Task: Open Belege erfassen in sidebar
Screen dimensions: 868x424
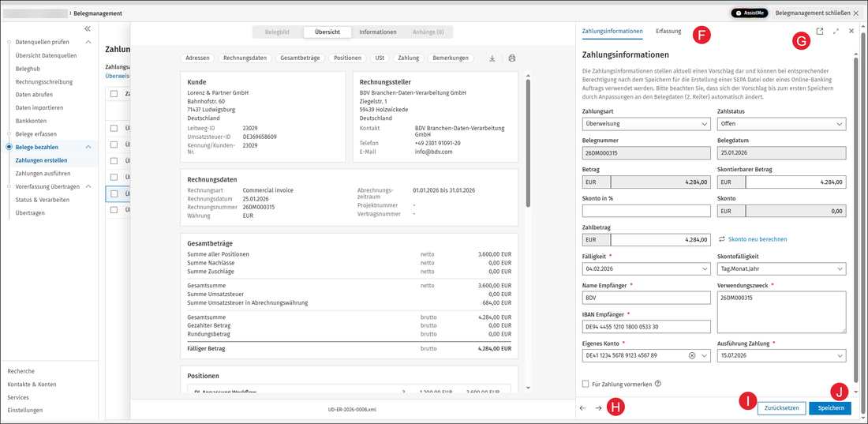Action: (x=36, y=134)
